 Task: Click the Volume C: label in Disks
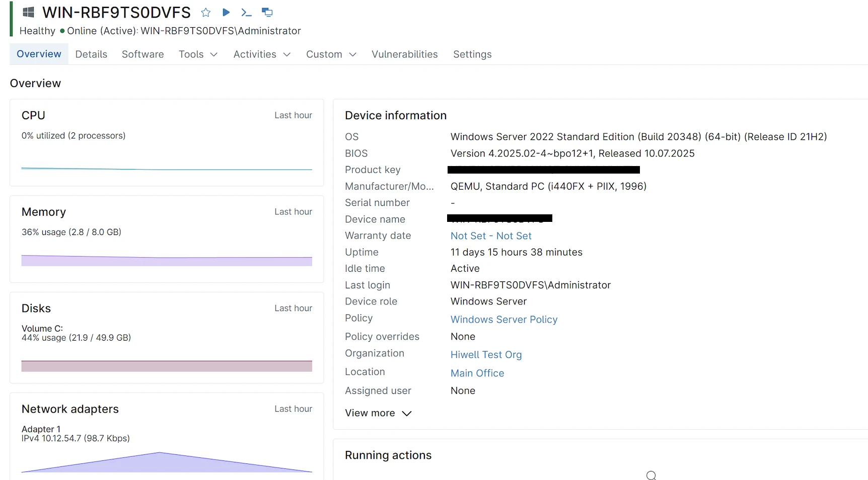pos(42,329)
